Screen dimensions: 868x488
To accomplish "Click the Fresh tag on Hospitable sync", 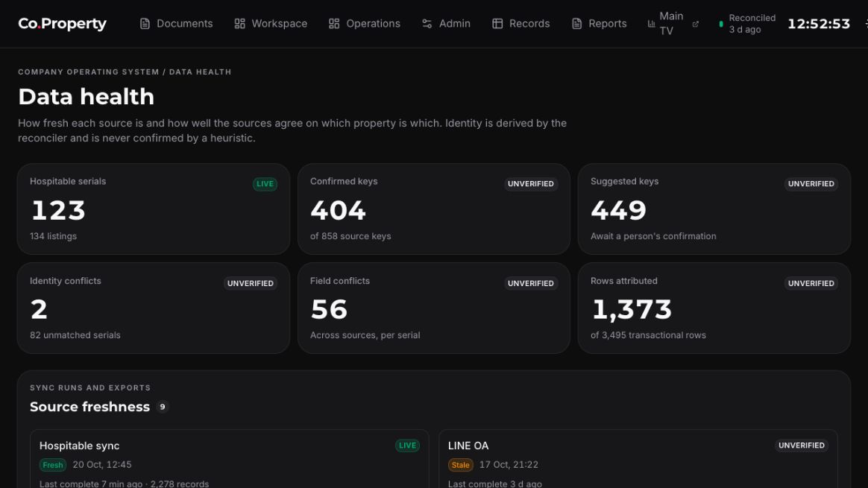I will click(x=53, y=466).
